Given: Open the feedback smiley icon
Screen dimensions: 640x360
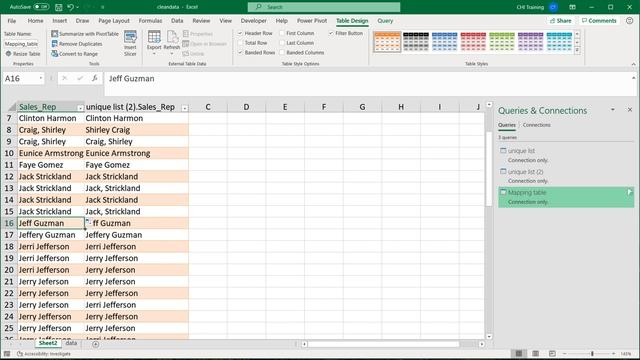Looking at the screenshot, I should tap(629, 20).
